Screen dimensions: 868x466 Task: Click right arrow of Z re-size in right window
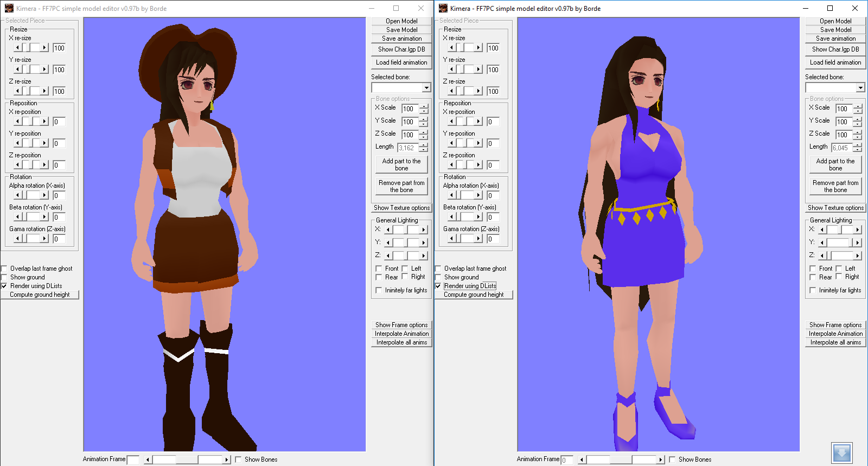tap(478, 91)
